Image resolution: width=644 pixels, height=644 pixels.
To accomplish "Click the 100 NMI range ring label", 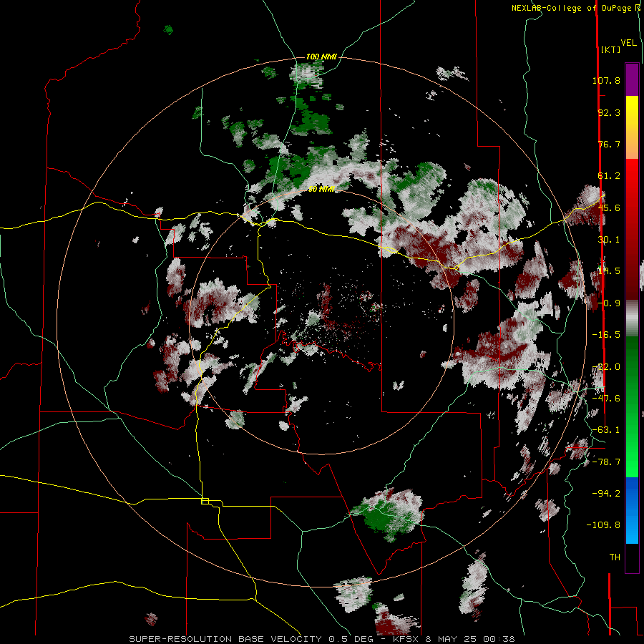I will click(321, 57).
